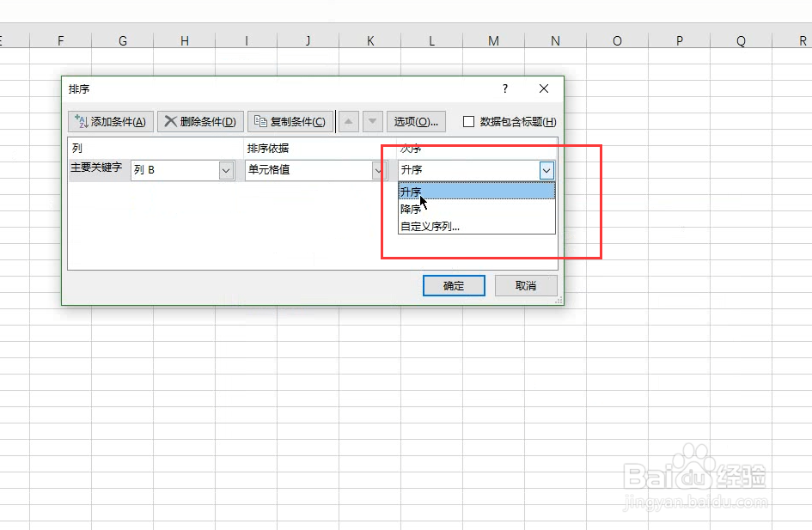
Task: Click the Add Condition (添加条件) button
Action: [x=110, y=122]
